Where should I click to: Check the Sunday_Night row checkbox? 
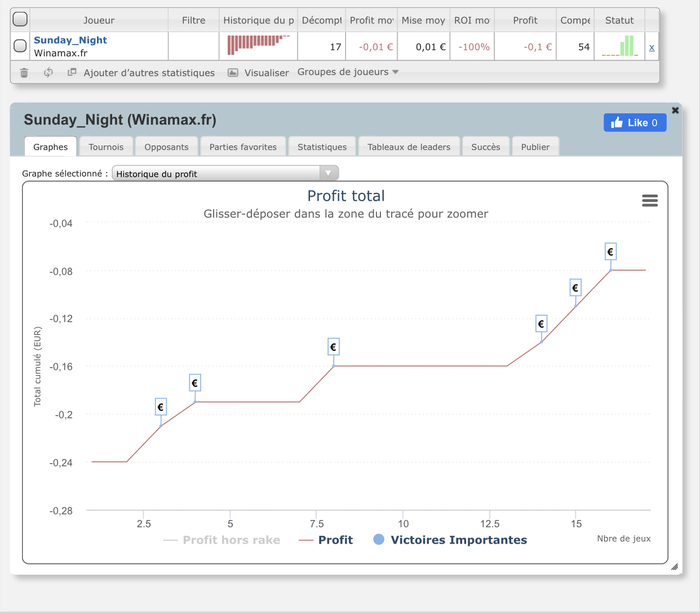pyautogui.click(x=20, y=46)
